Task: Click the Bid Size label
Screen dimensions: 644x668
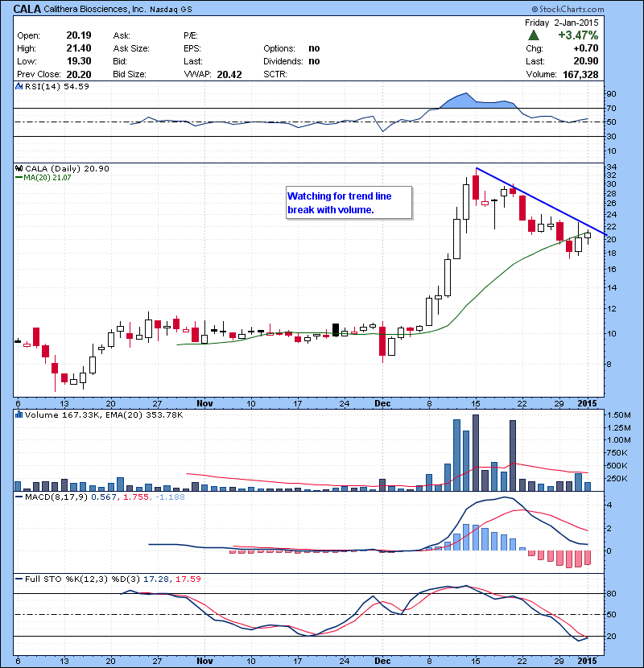Action: click(x=130, y=74)
